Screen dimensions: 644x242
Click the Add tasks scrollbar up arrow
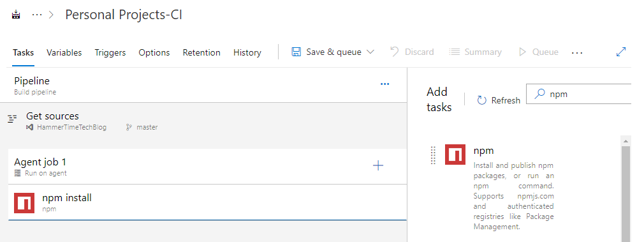click(x=626, y=141)
